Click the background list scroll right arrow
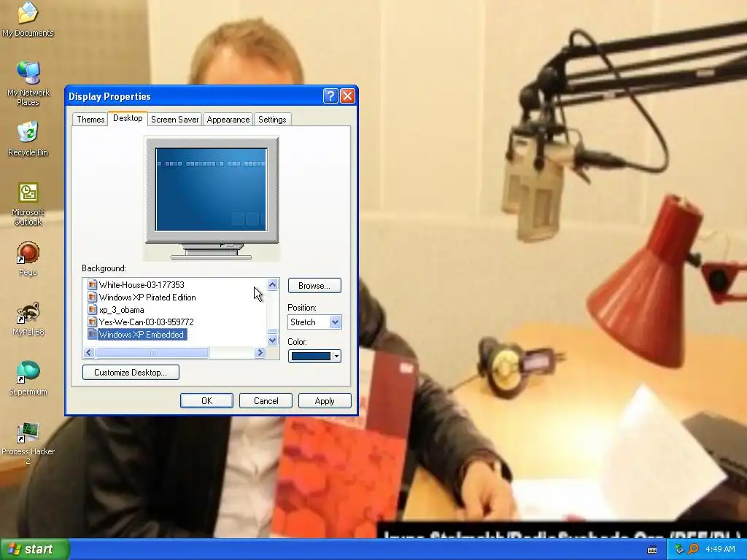Viewport: 747px width, 560px height. pyautogui.click(x=260, y=352)
